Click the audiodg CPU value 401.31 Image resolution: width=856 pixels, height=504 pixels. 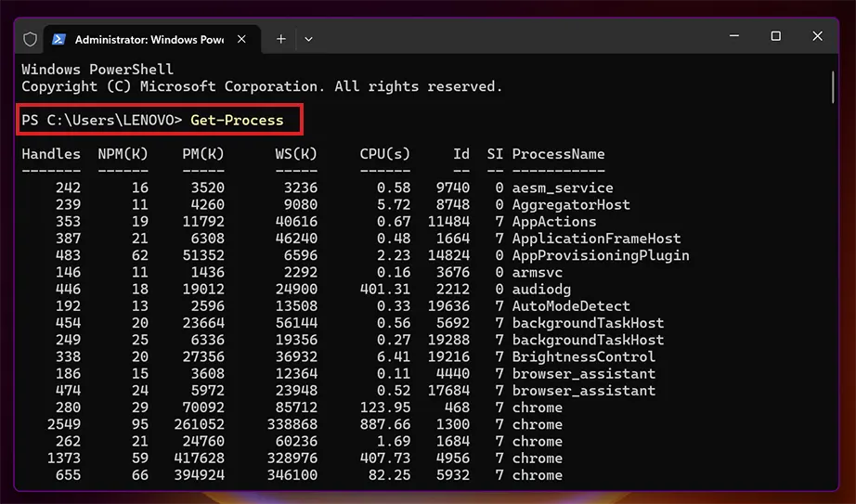pyautogui.click(x=385, y=290)
